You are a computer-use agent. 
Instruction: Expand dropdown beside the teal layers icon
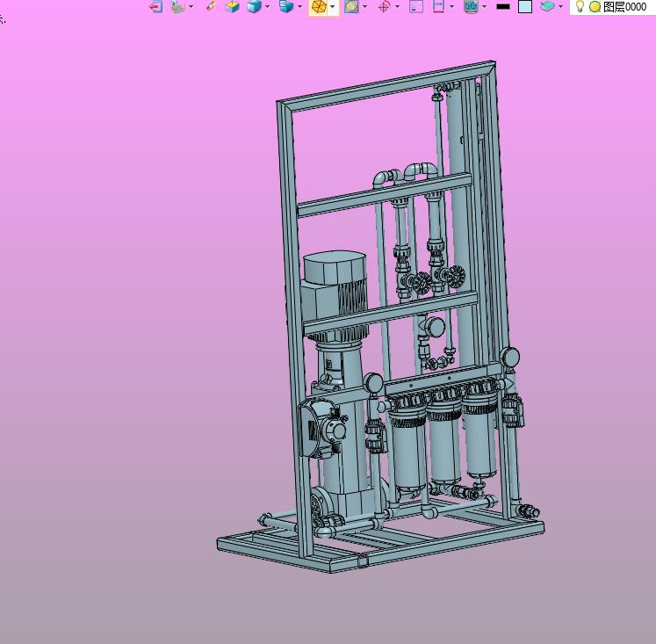560,7
